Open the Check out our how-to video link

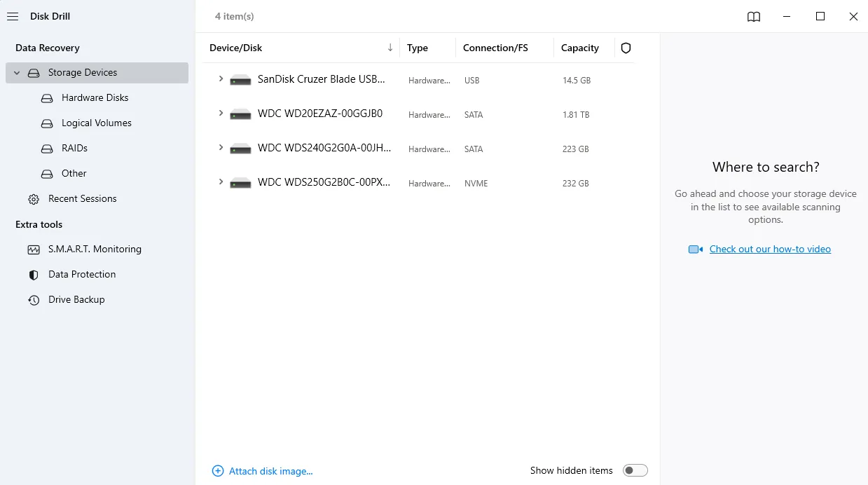[770, 249]
